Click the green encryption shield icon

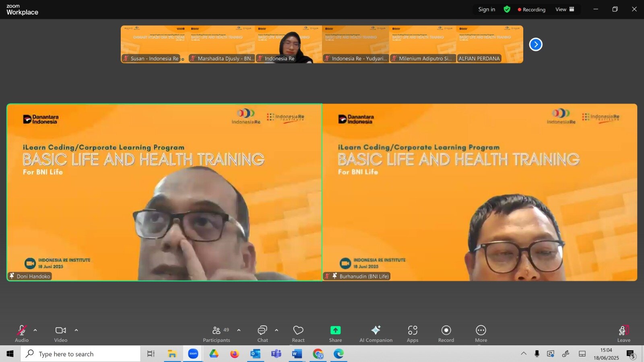507,9
